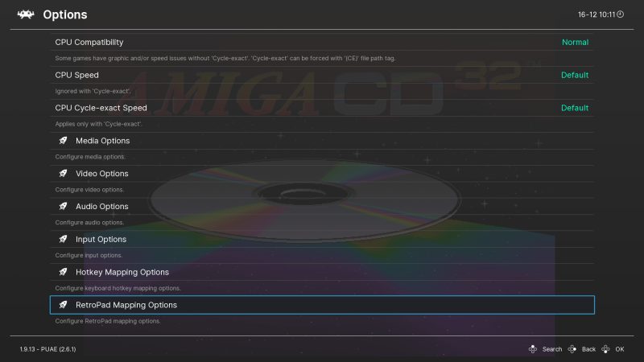Open the CPU Cycle-exact Speed setting
The width and height of the screenshot is (644, 362).
322,108
